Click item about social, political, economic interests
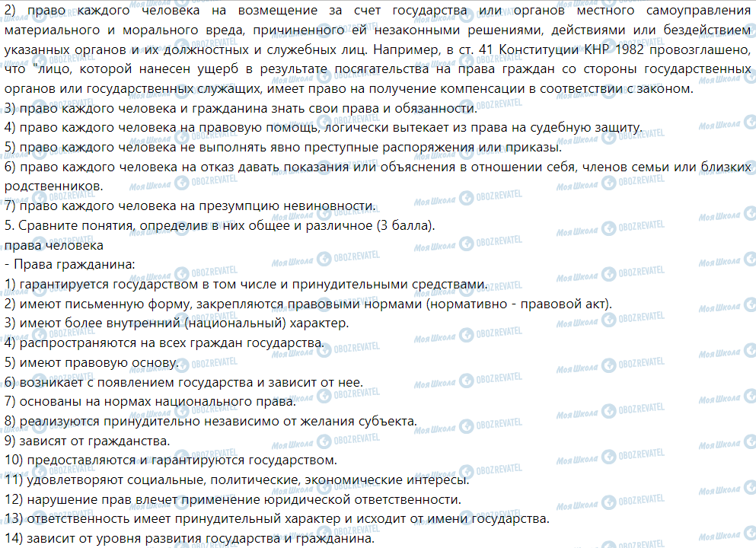 237,480
